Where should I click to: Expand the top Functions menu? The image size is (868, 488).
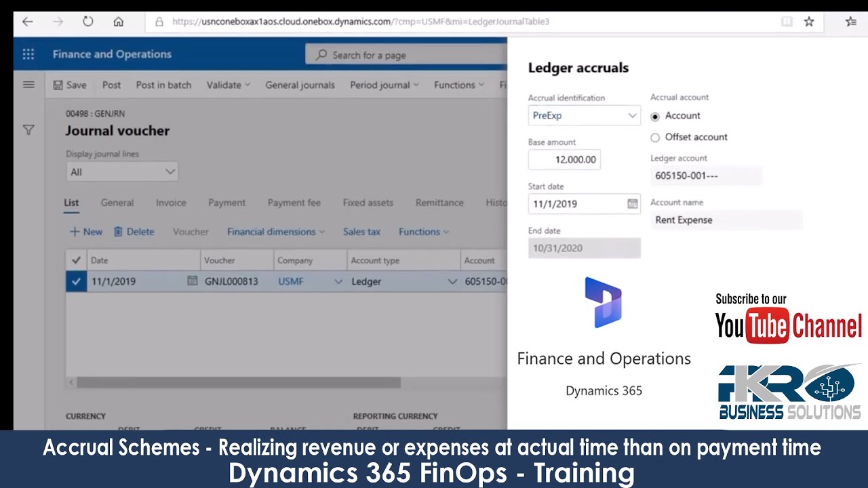(x=459, y=85)
